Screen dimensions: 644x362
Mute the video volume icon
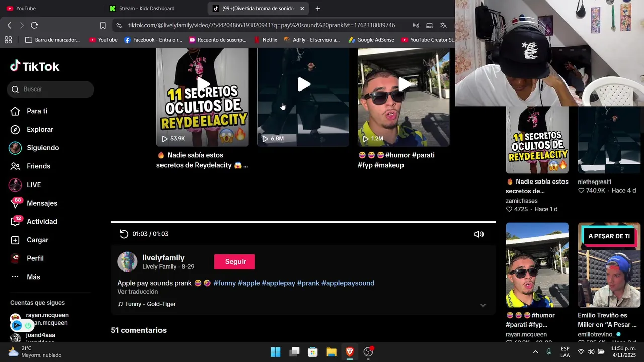[479, 234]
